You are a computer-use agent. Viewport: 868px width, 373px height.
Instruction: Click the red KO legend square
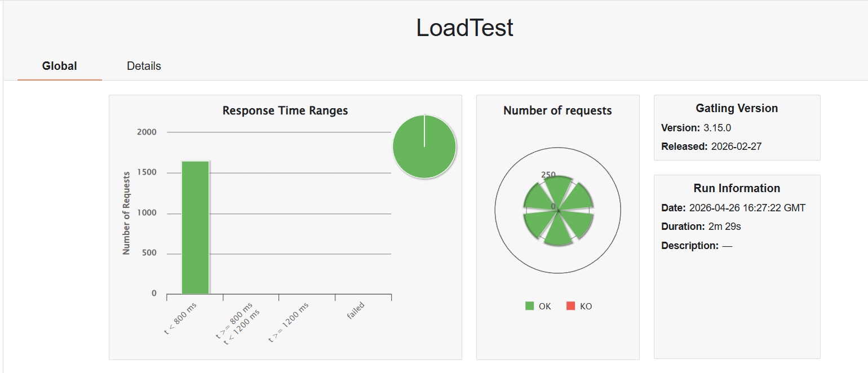pyautogui.click(x=572, y=306)
